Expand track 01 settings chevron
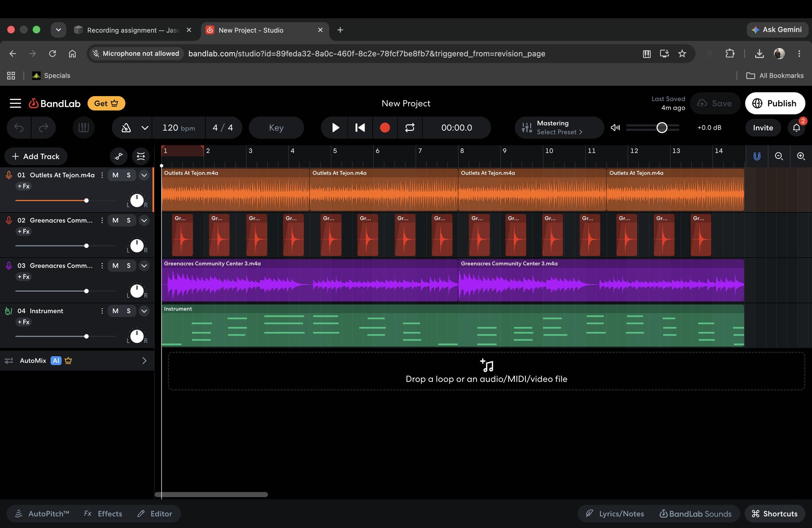Screen dimensions: 812x528 tap(144, 175)
